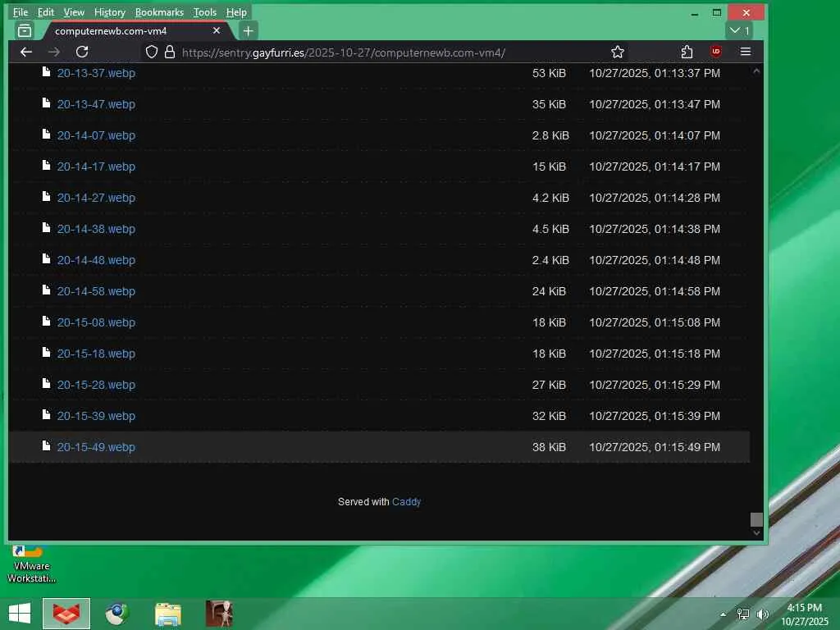Open the volume speaker tray icon
This screenshot has height=630, width=840.
[x=762, y=614]
